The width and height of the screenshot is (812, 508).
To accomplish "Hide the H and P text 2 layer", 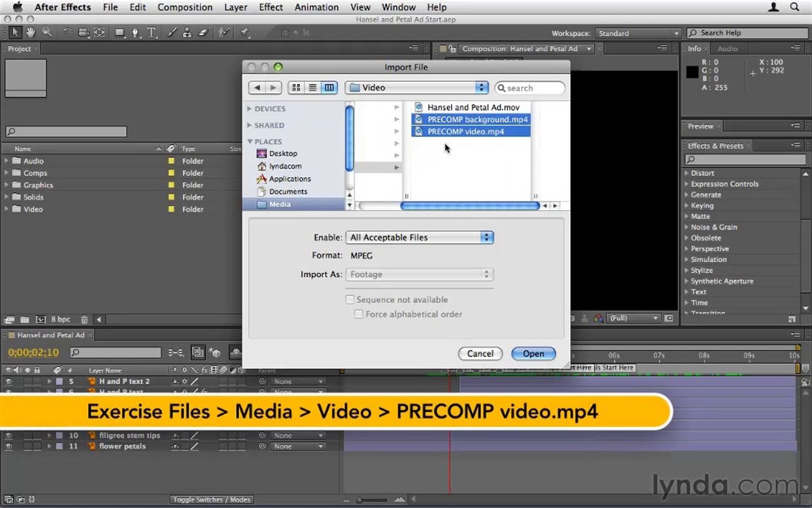I will pyautogui.click(x=8, y=381).
